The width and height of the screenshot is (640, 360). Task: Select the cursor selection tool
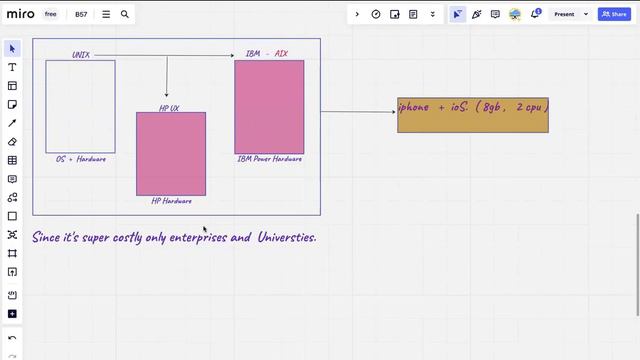[12, 49]
